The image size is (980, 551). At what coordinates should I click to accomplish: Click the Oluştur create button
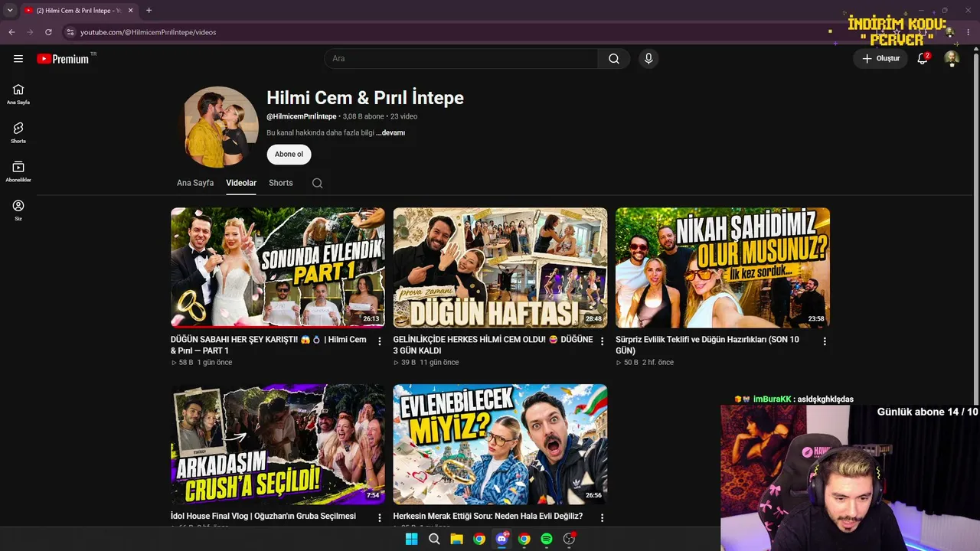(x=880, y=59)
